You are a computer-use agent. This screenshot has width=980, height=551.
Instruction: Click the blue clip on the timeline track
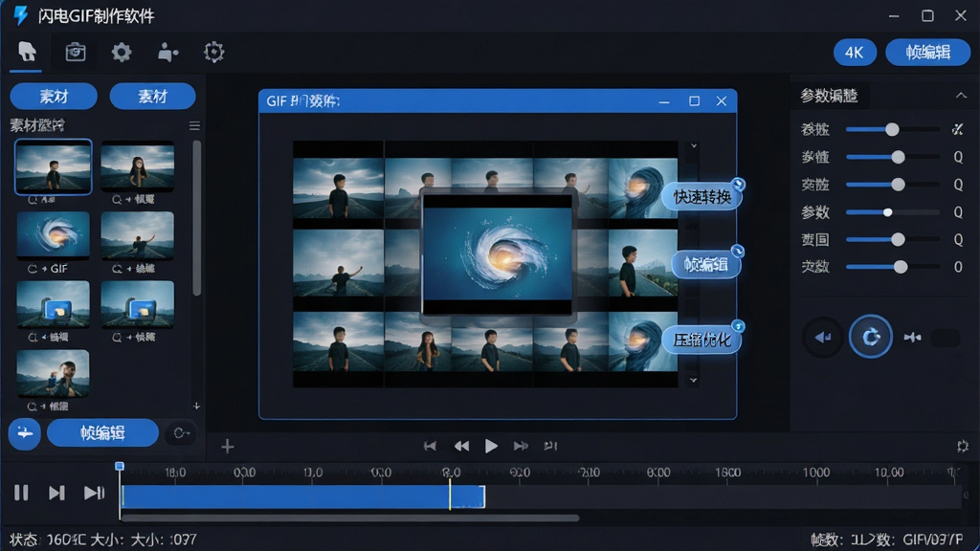coord(303,496)
